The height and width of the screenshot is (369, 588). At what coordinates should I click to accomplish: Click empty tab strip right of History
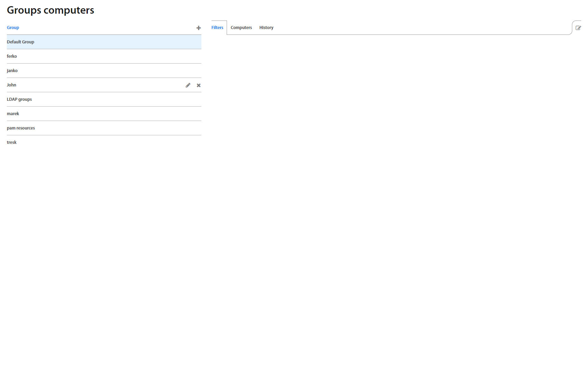tap(410, 28)
